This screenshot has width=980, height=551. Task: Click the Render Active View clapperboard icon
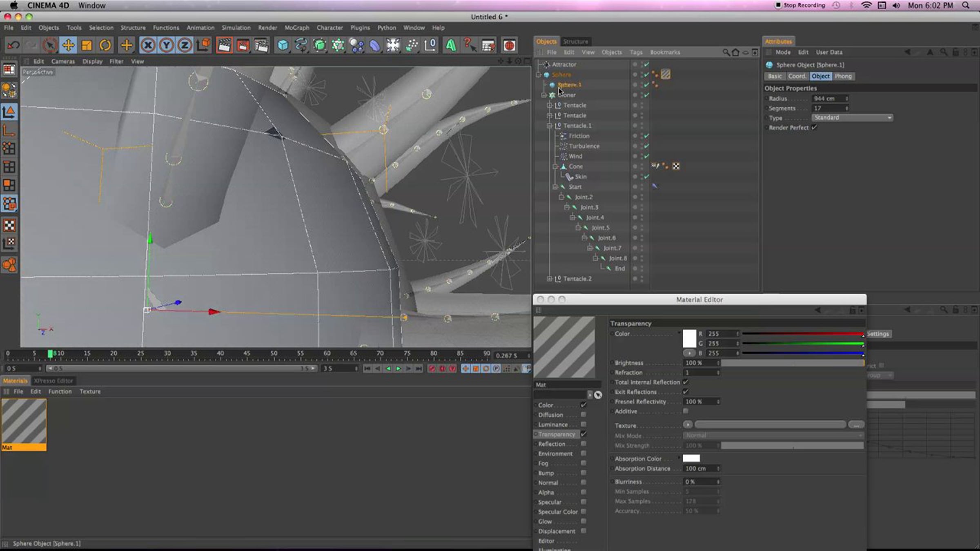224,45
